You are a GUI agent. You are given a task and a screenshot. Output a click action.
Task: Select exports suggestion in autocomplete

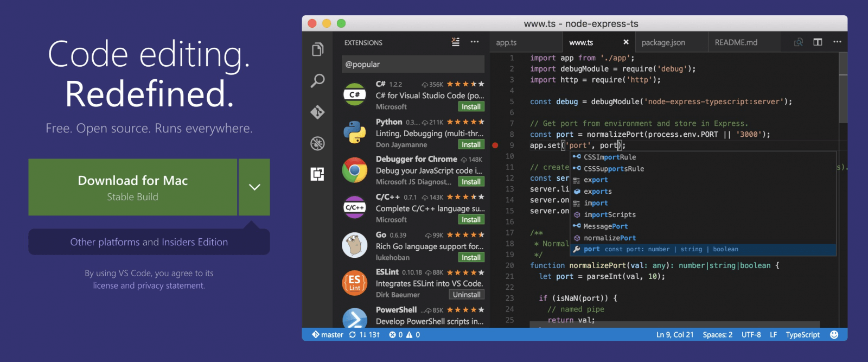(703, 192)
